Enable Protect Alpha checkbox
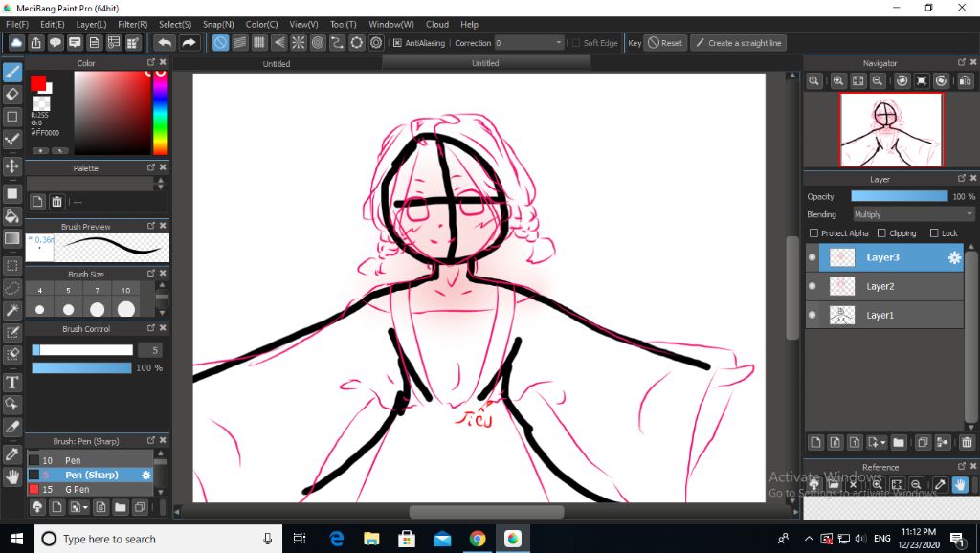Screen dimensions: 980x553 coord(813,233)
